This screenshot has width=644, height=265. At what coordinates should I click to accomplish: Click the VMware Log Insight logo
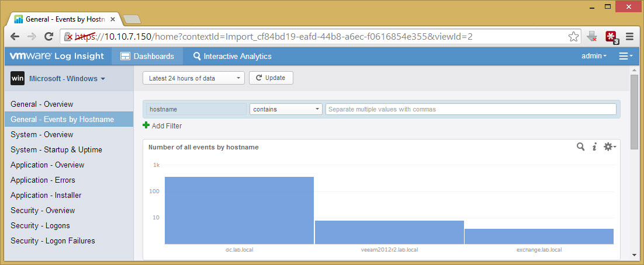click(57, 56)
